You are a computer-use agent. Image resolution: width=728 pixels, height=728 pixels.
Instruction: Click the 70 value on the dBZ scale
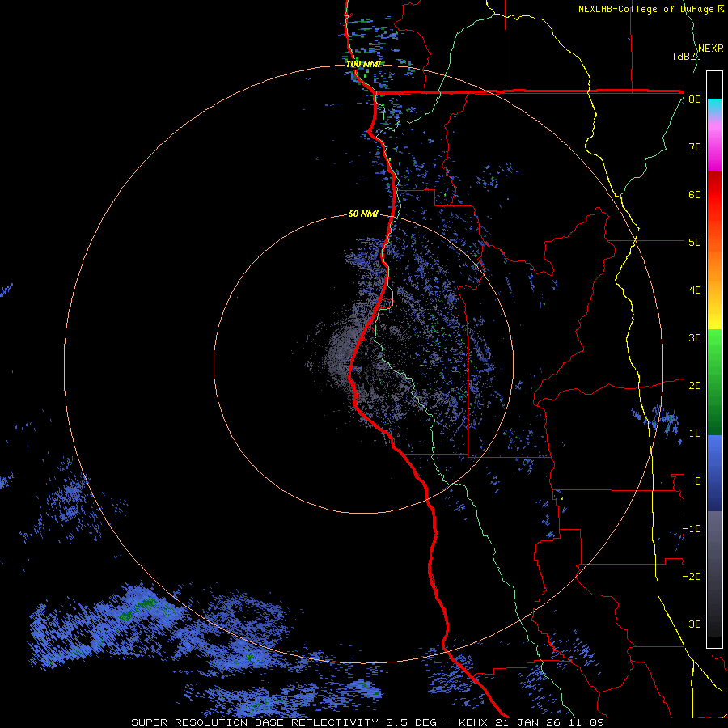pos(695,147)
